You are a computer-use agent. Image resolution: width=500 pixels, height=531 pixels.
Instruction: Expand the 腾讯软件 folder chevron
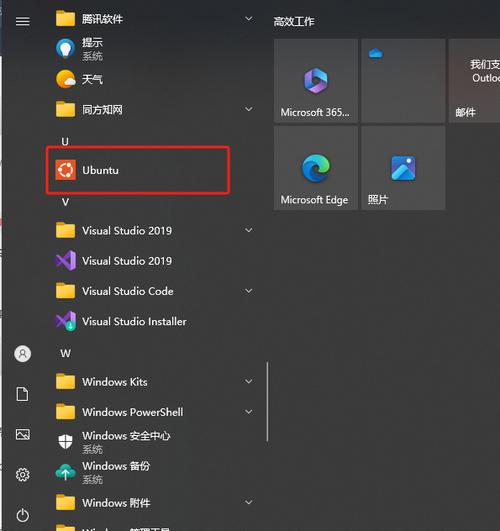(249, 19)
